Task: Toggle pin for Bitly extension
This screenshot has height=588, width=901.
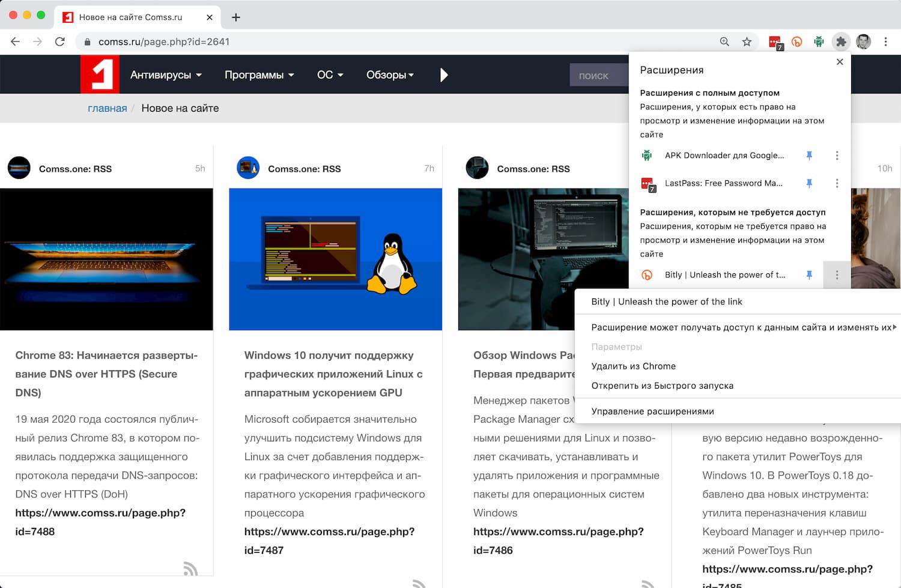Action: click(809, 275)
